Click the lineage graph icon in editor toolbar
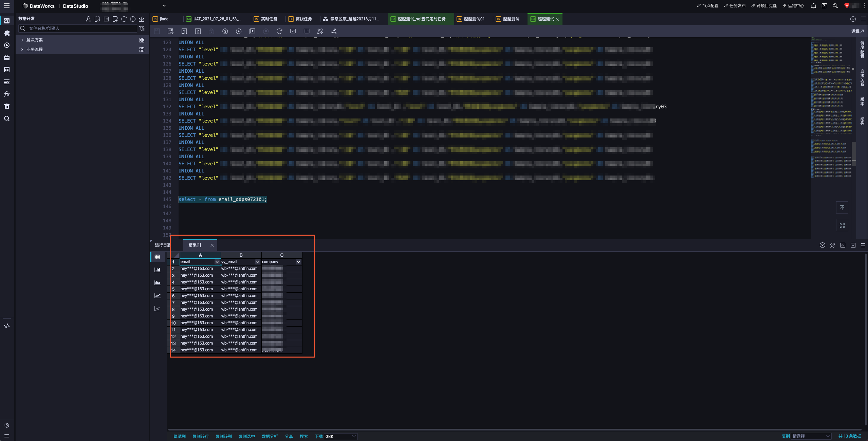868x441 pixels. pos(334,31)
